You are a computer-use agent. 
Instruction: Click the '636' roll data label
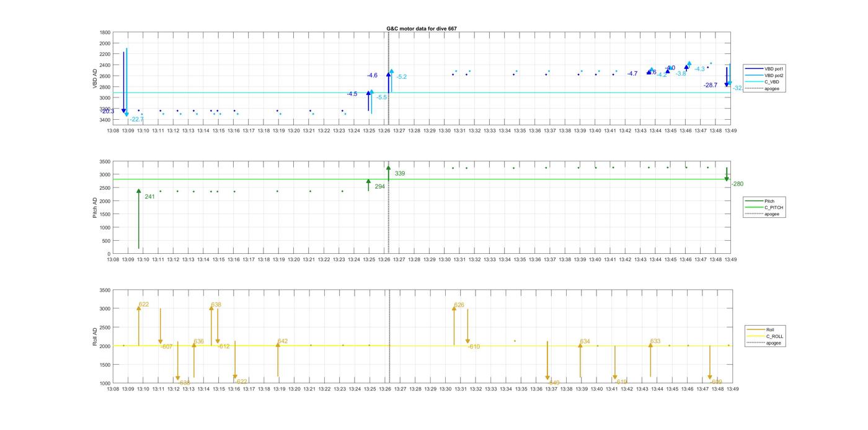[x=198, y=341]
